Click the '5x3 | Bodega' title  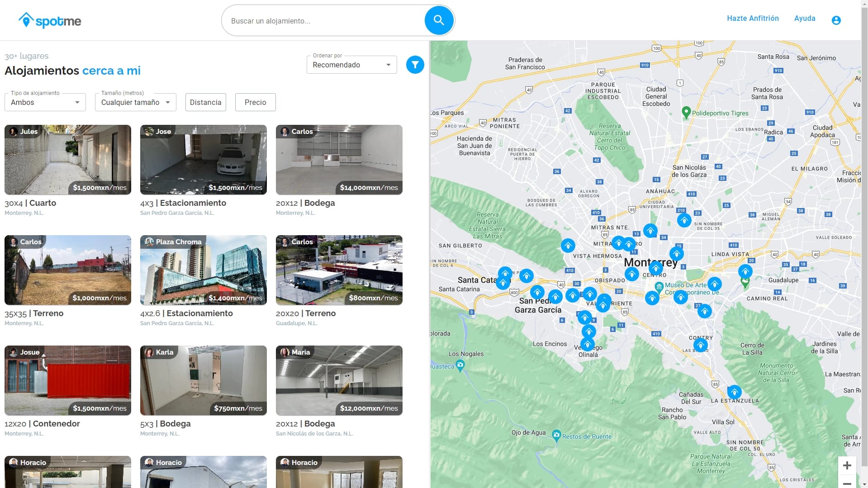click(x=166, y=424)
